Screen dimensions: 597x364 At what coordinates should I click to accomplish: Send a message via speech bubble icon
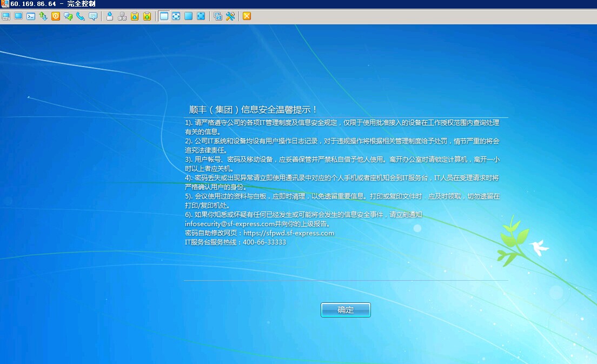pyautogui.click(x=93, y=16)
